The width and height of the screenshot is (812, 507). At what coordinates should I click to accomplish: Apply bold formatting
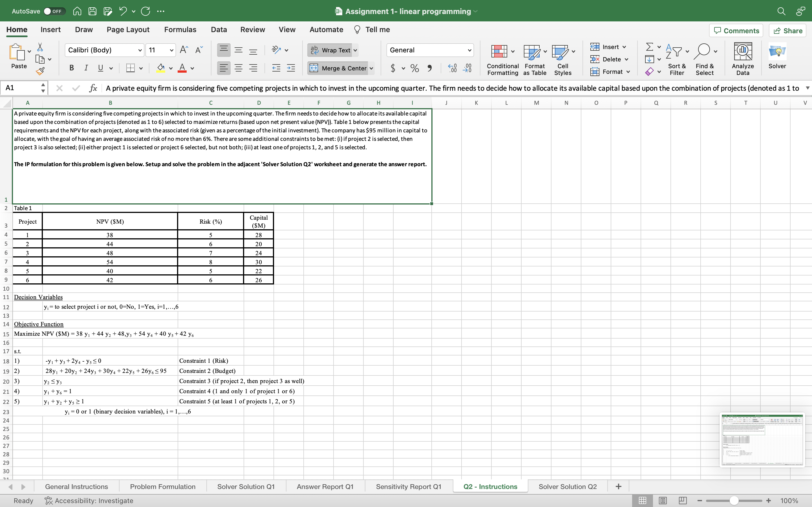point(71,68)
